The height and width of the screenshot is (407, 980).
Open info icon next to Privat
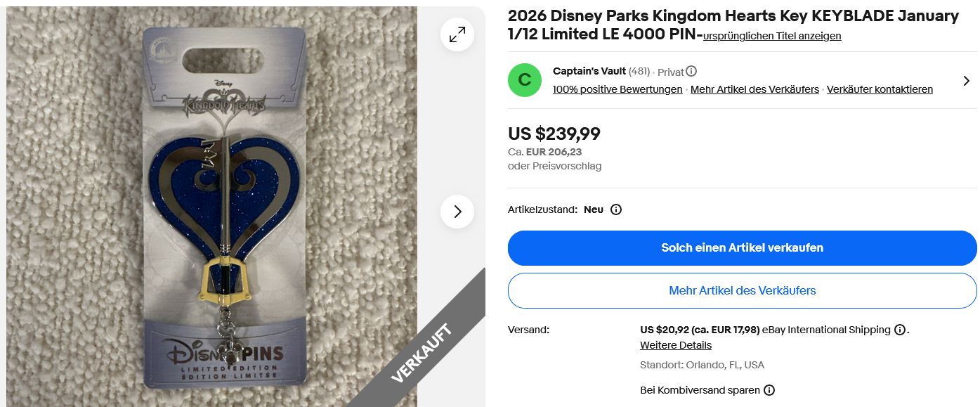tap(691, 71)
